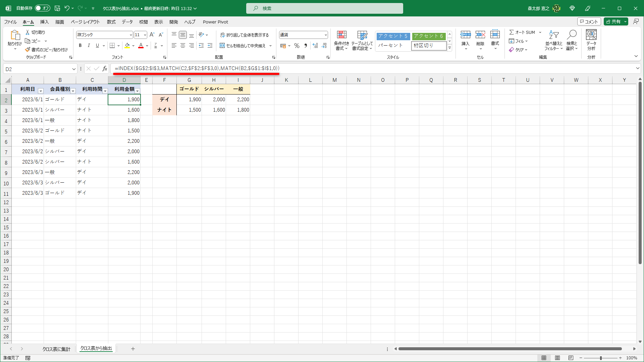Screen dimensions: 644x362
Task: Open the 利用金額 column filter dropdown
Action: click(x=137, y=90)
